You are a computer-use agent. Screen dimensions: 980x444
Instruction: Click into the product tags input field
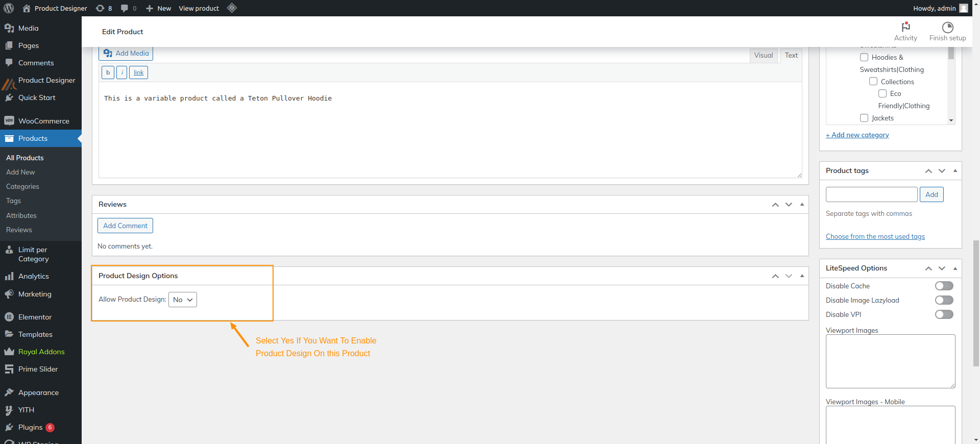[x=872, y=194]
